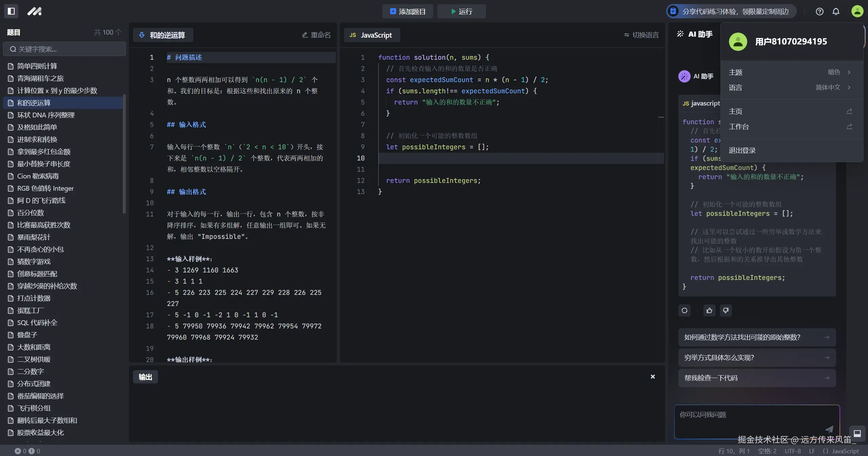Close the output panel with X
868x456 pixels.
pos(653,377)
